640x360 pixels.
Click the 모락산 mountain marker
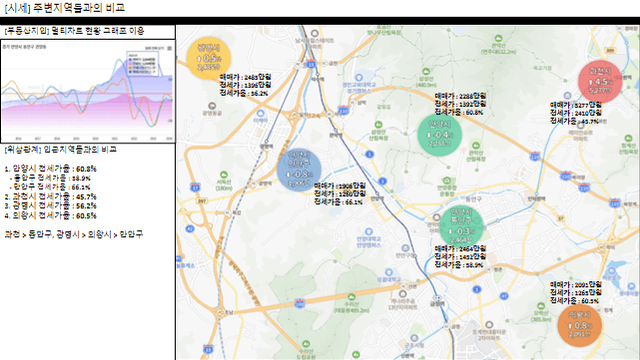pyautogui.click(x=541, y=306)
